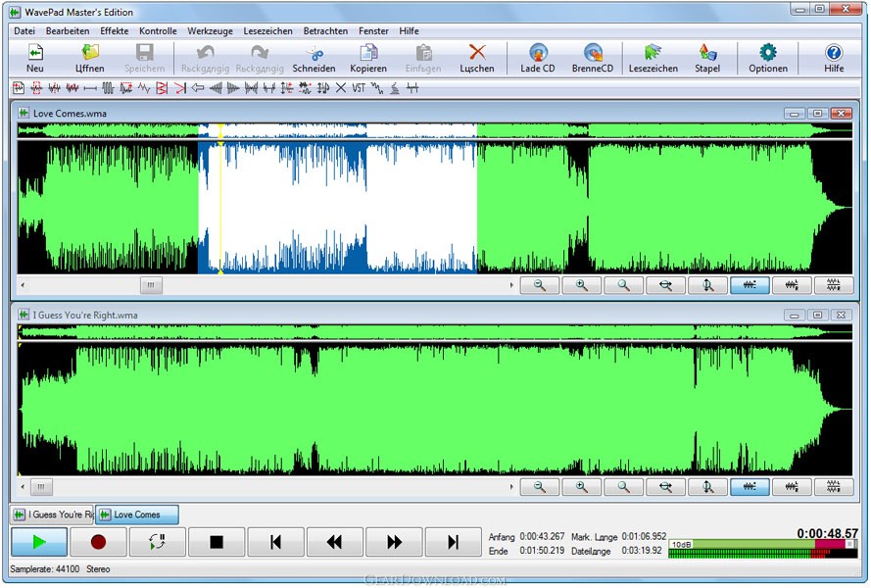Toggle separate channels view in Love Comes.wma
The height and width of the screenshot is (588, 871).
click(834, 285)
